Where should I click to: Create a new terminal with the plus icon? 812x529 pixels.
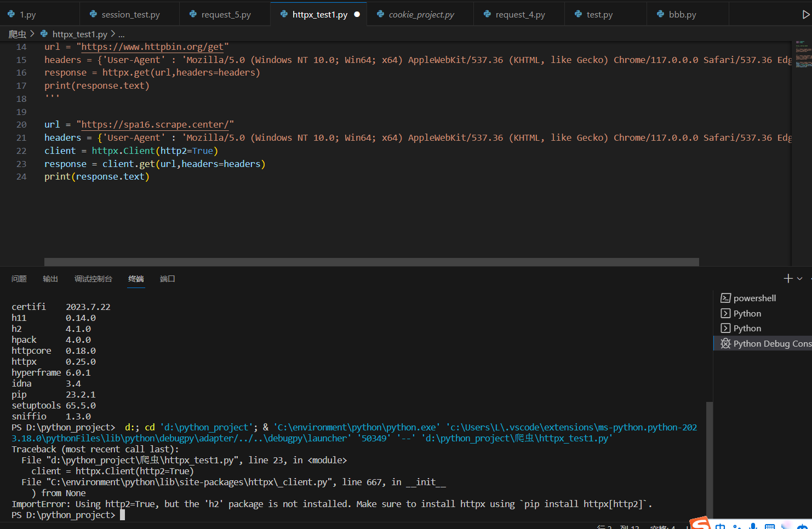pyautogui.click(x=788, y=279)
